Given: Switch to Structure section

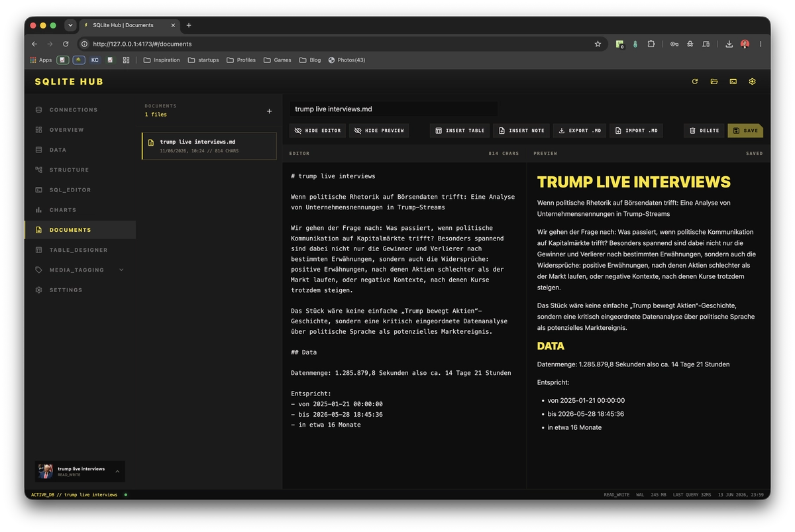Looking at the screenshot, I should coord(80,170).
